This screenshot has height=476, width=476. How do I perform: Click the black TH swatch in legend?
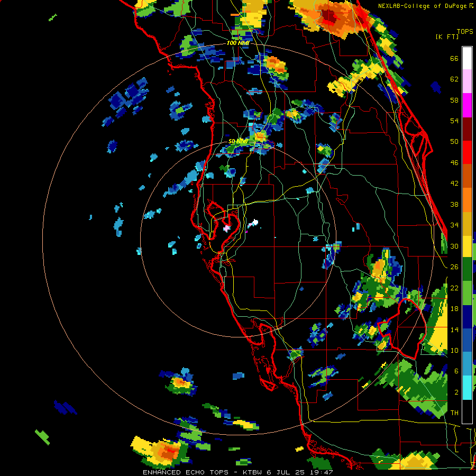pos(467,411)
